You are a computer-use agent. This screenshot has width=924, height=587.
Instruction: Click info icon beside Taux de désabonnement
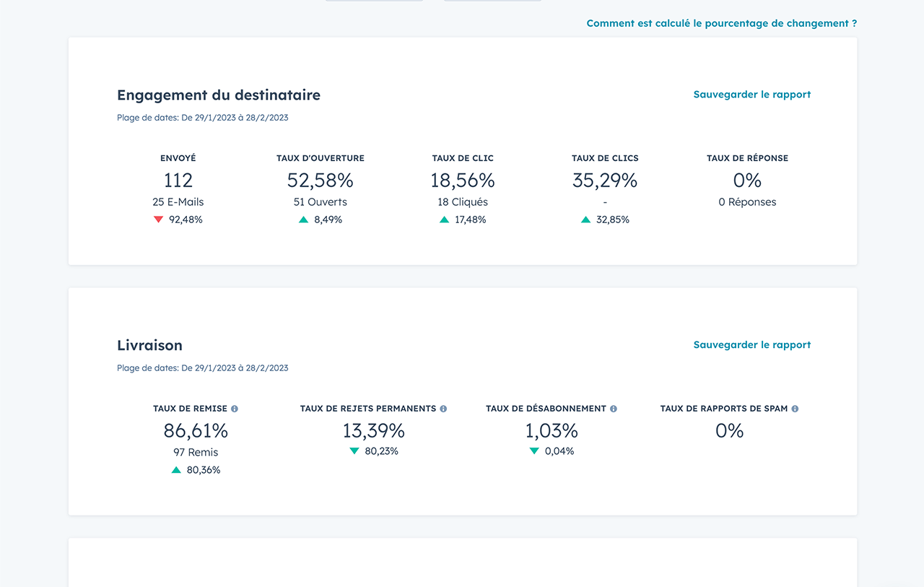614,409
